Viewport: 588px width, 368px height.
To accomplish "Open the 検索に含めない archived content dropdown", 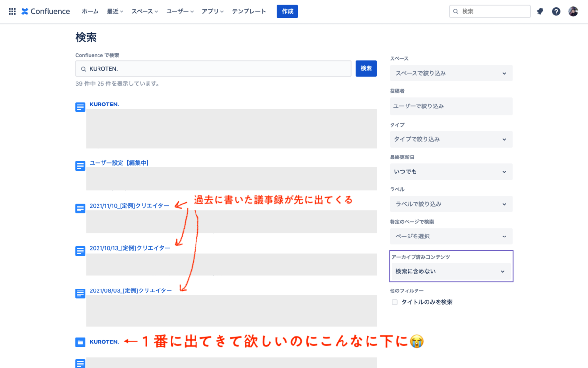I will pos(451,271).
